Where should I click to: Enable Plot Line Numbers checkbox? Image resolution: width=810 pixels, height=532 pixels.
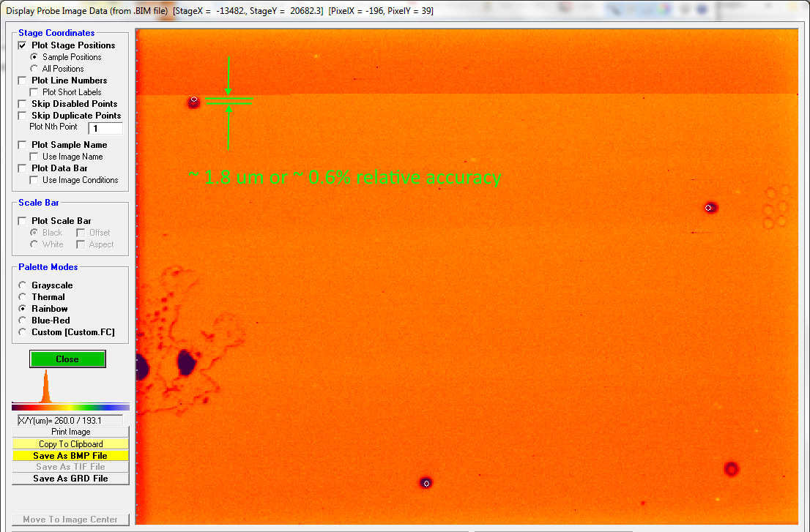click(22, 80)
